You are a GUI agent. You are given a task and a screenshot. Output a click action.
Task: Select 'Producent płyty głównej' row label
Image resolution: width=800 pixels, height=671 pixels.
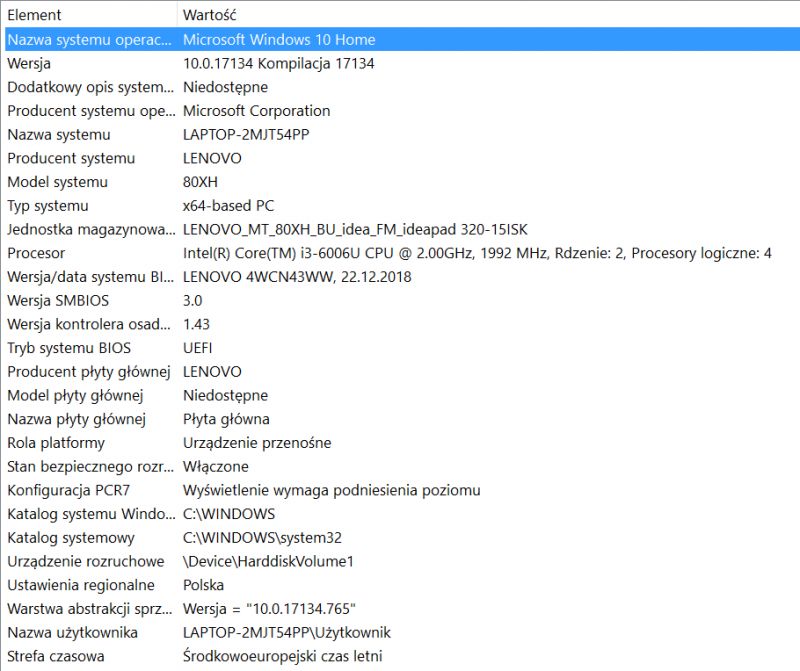pos(89,372)
